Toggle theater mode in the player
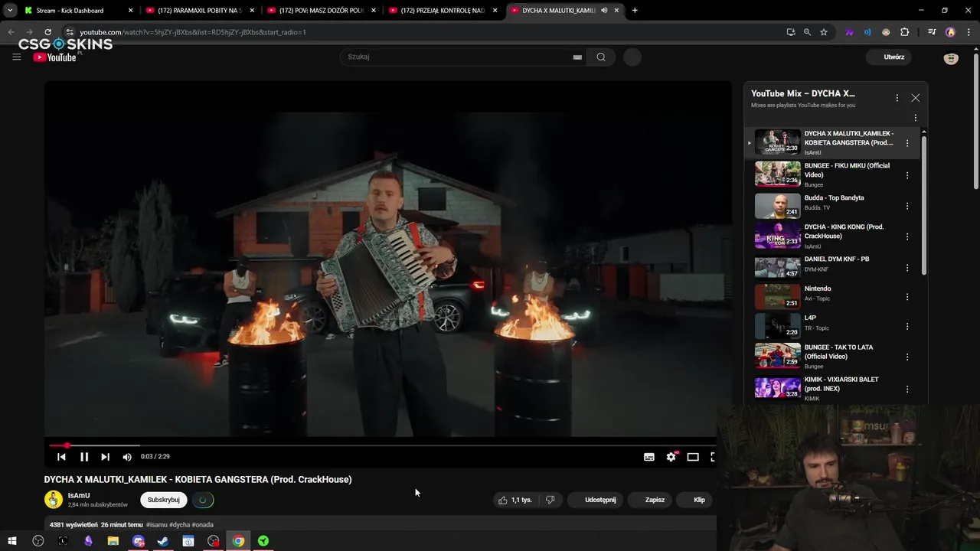 pyautogui.click(x=693, y=457)
